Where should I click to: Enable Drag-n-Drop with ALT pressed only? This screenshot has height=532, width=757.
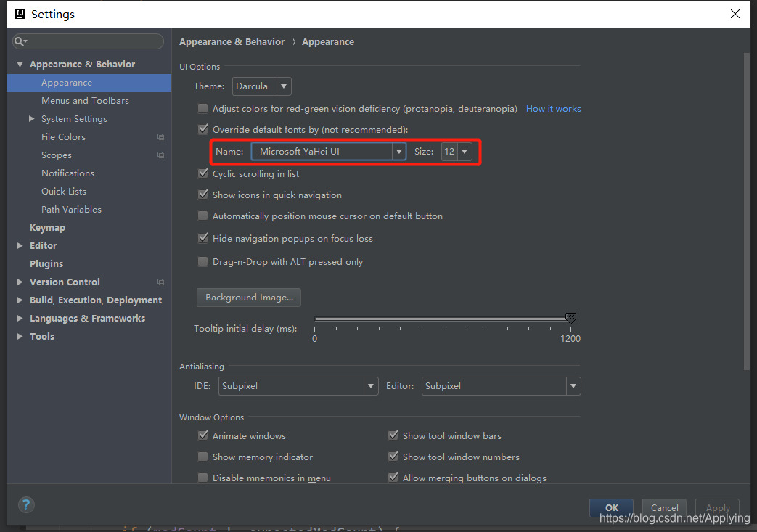coord(202,262)
